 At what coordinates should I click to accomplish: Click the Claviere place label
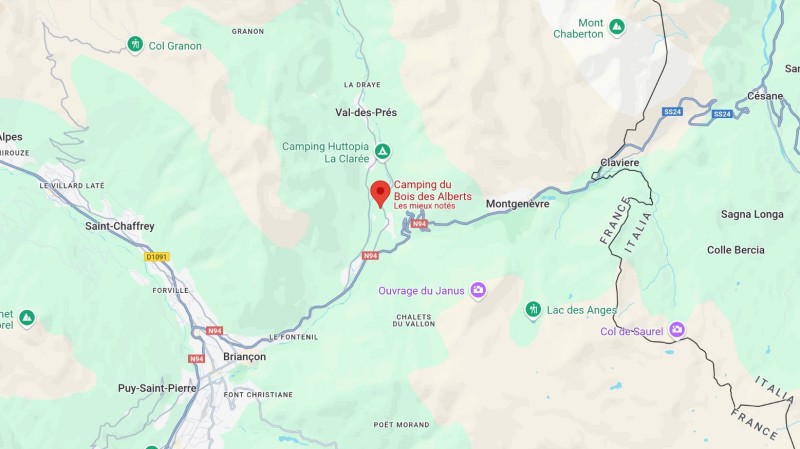click(619, 163)
